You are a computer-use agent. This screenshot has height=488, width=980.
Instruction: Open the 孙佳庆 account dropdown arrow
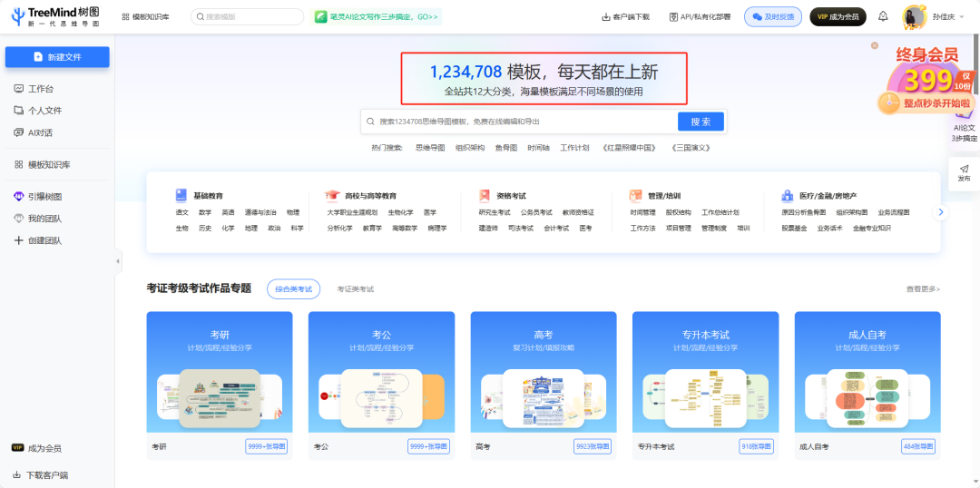[x=961, y=17]
